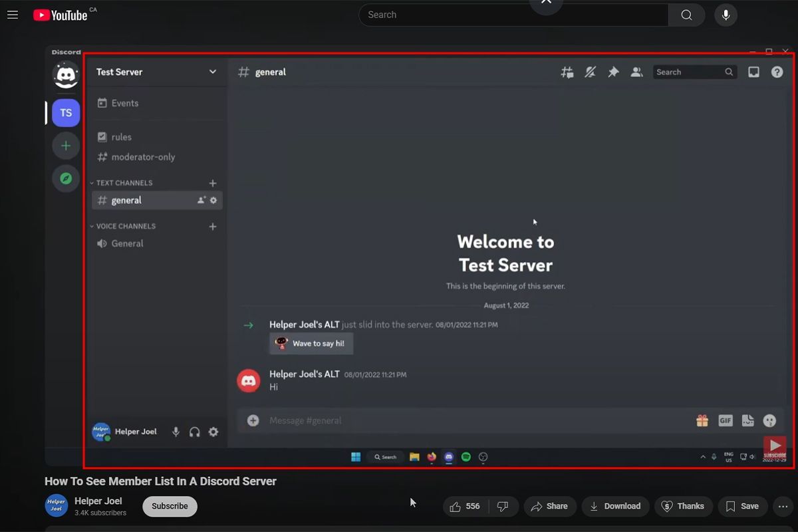The width and height of the screenshot is (798, 532).
Task: Toggle Discord headphones deafen in user panel
Action: pos(194,432)
